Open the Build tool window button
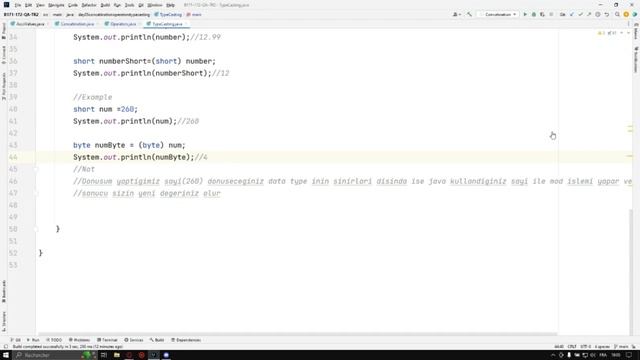 pos(157,340)
